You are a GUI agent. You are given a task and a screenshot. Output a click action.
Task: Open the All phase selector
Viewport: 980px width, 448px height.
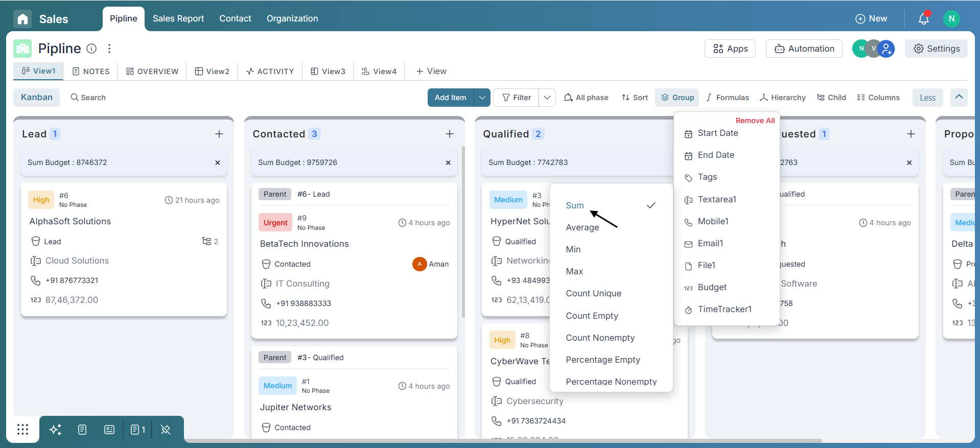coord(586,98)
